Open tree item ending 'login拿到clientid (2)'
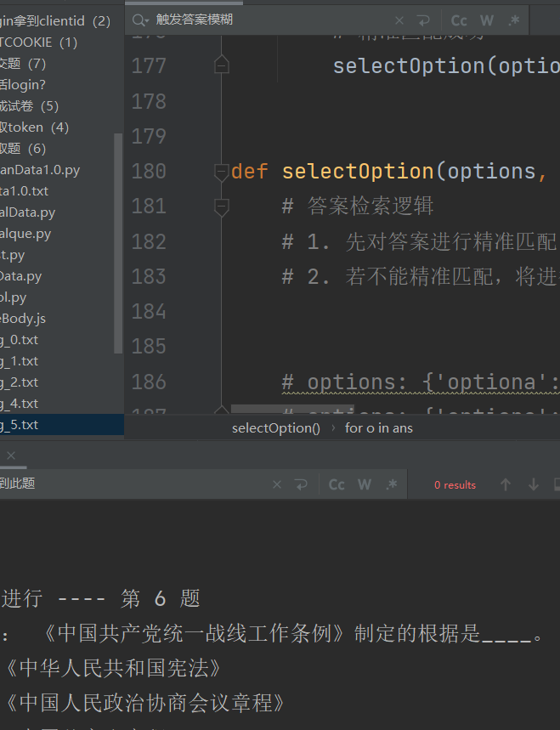560x730 pixels. 55,21
